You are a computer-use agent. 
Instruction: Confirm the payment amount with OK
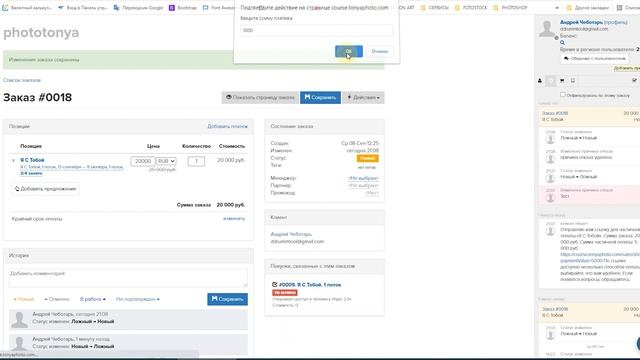[349, 51]
